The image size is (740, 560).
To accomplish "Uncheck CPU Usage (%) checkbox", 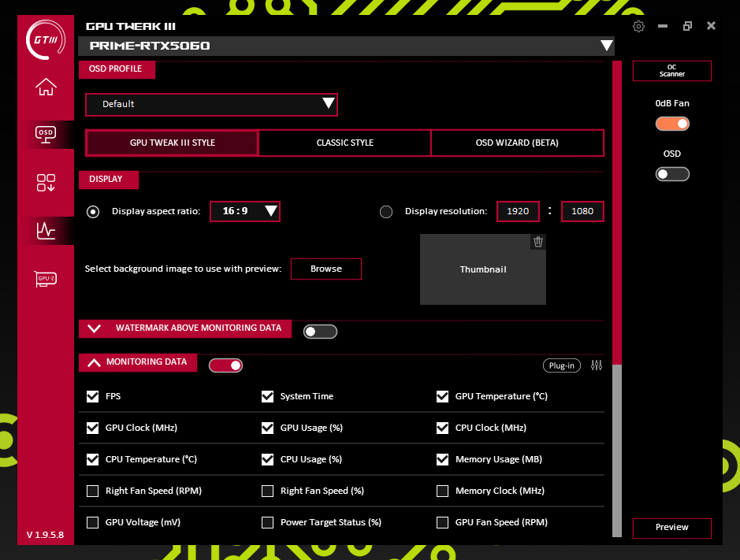I will point(268,459).
